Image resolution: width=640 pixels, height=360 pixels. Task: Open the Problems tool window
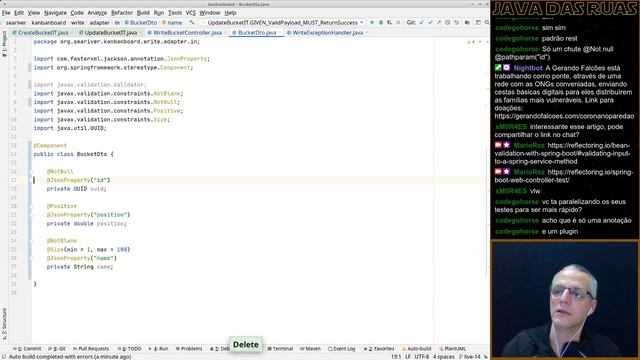189,349
